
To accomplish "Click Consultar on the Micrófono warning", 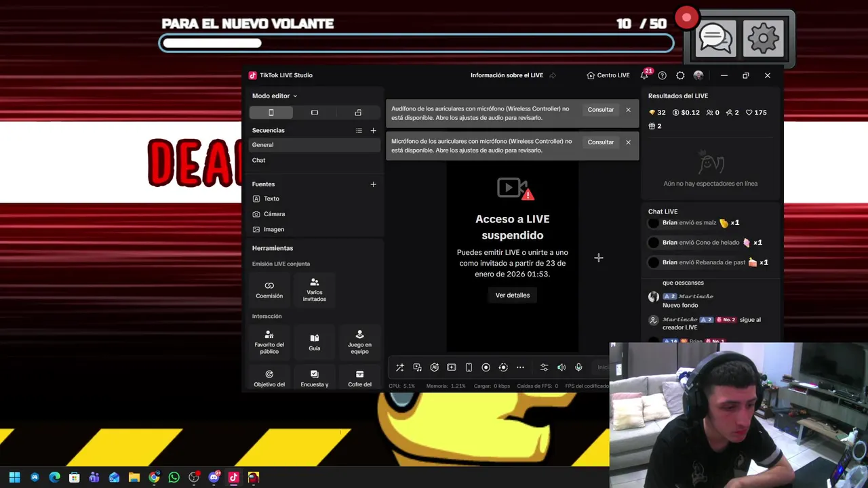I will click(x=601, y=142).
